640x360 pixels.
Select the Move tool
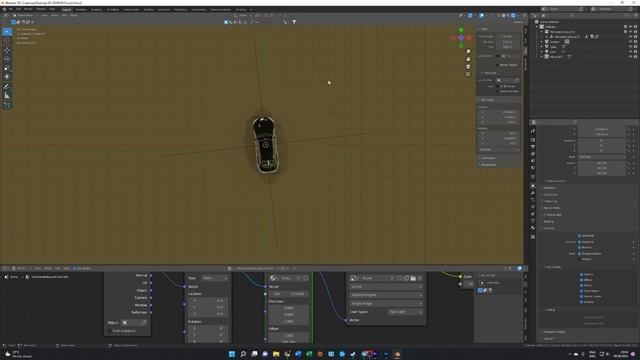point(7,50)
